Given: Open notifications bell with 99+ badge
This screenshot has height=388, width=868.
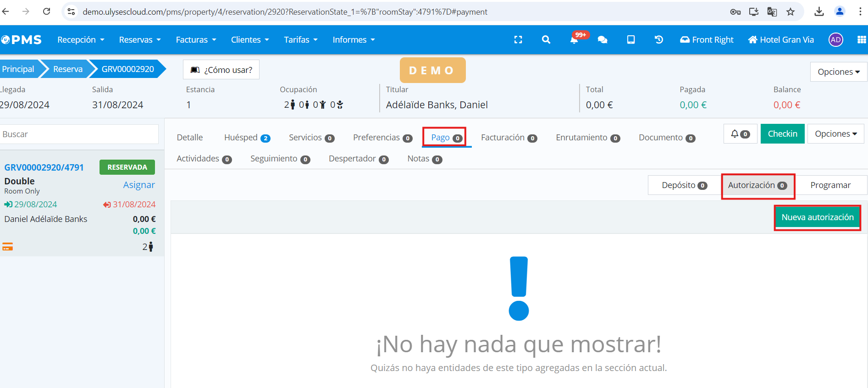Looking at the screenshot, I should click(574, 40).
